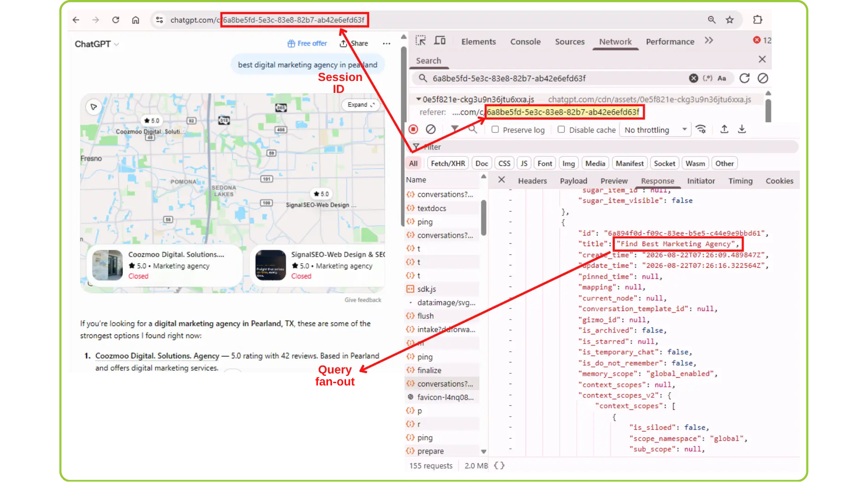Open the Payload tab of the request
Screen dimensions: 868x483
pos(573,181)
